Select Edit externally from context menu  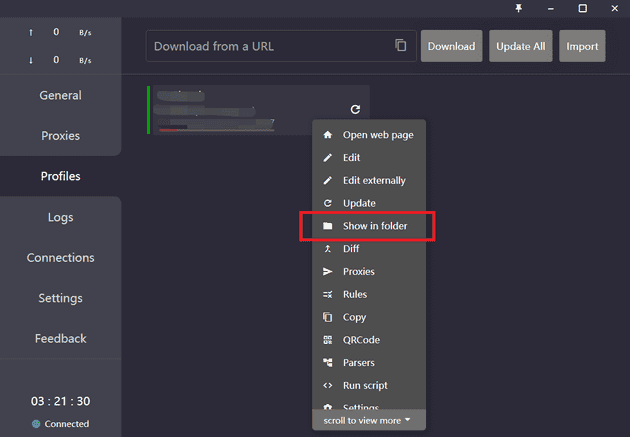(374, 181)
